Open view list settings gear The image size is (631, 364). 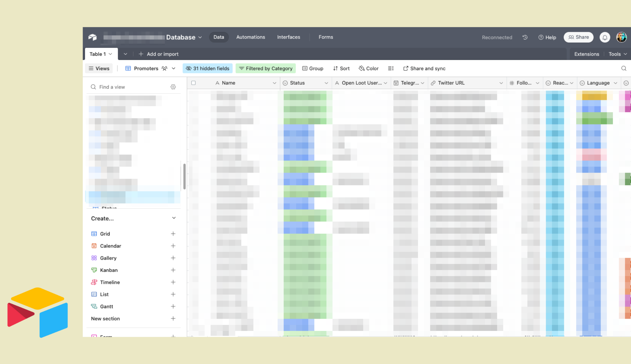click(173, 87)
